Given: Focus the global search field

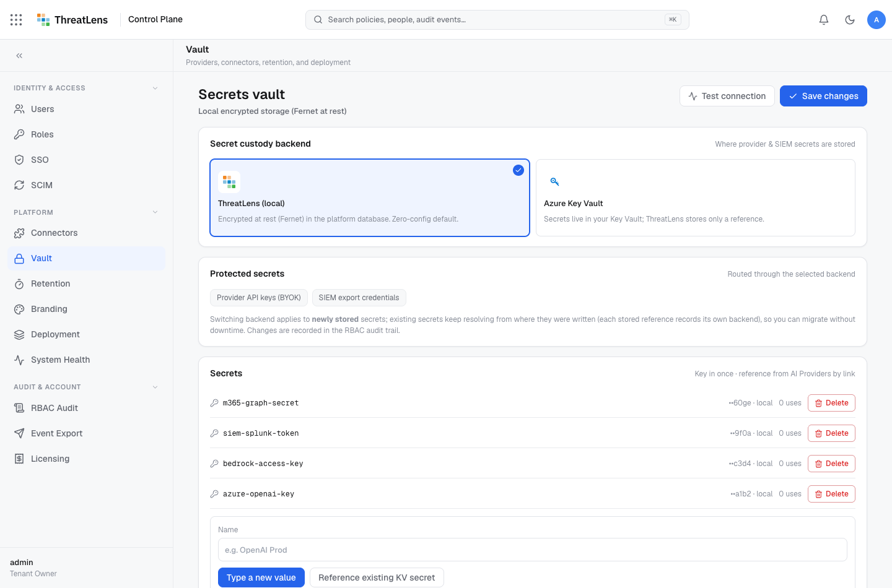Looking at the screenshot, I should point(497,20).
